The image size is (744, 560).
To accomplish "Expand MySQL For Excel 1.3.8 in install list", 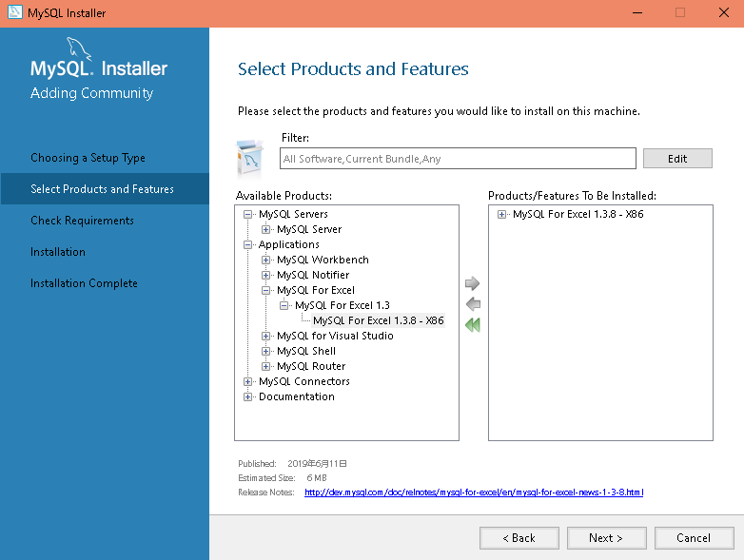I will [x=501, y=214].
